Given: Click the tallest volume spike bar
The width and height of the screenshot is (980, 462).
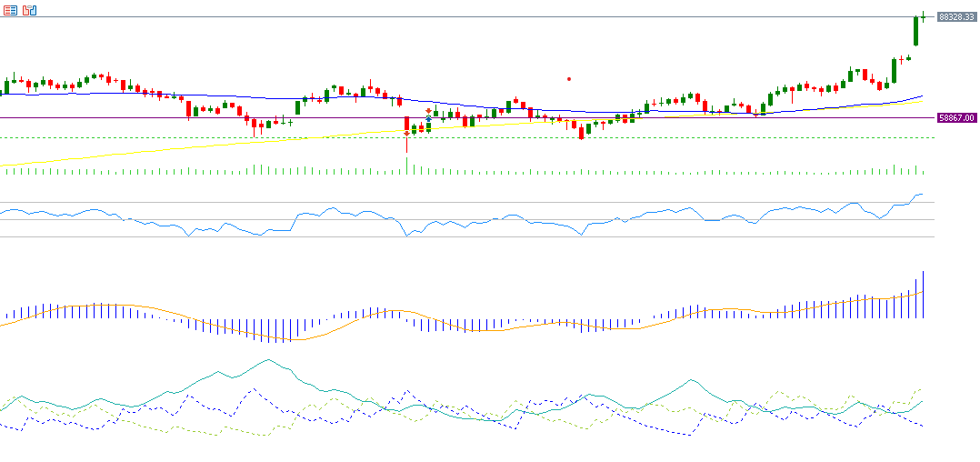Looking at the screenshot, I should (x=406, y=164).
